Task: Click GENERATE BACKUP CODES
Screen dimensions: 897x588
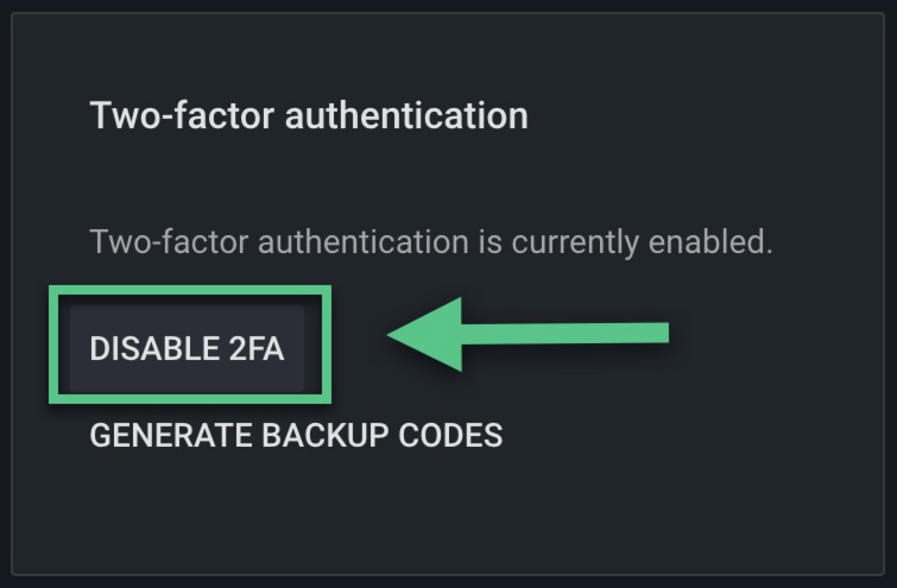Action: (x=296, y=435)
